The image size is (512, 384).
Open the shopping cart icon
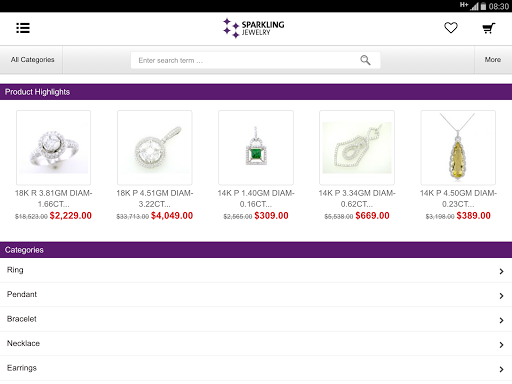pyautogui.click(x=489, y=28)
